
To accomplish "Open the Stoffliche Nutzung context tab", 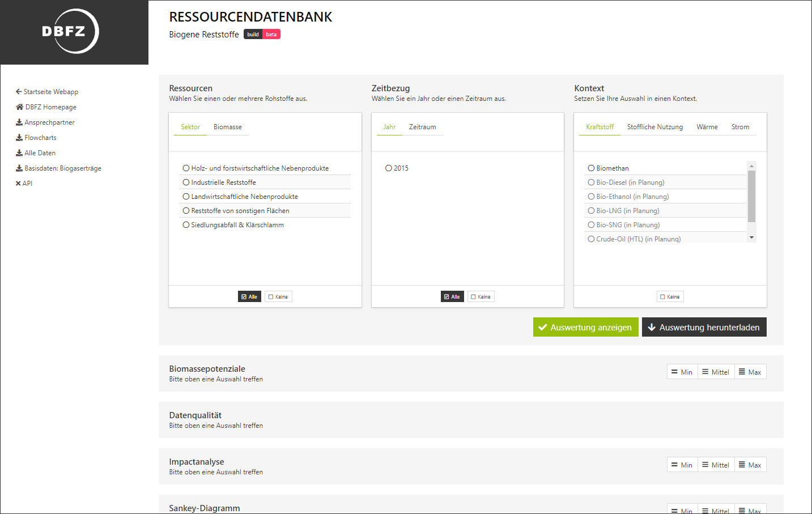I will pyautogui.click(x=655, y=127).
